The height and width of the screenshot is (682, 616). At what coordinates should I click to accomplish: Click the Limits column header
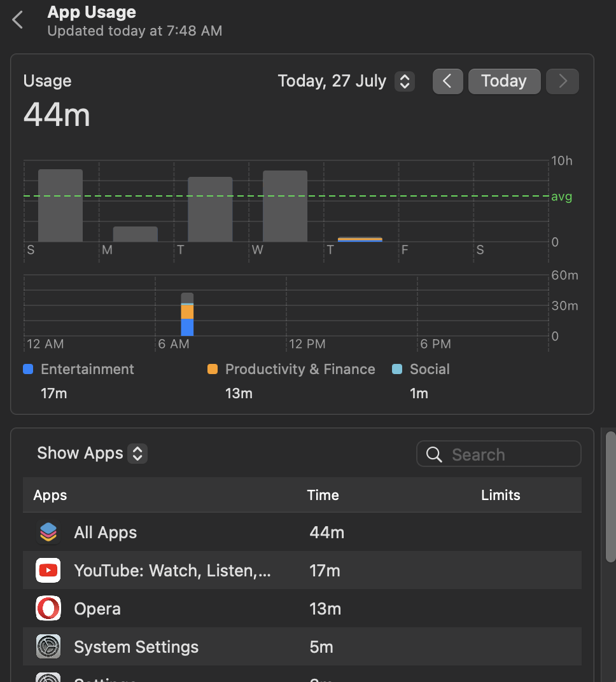(500, 495)
